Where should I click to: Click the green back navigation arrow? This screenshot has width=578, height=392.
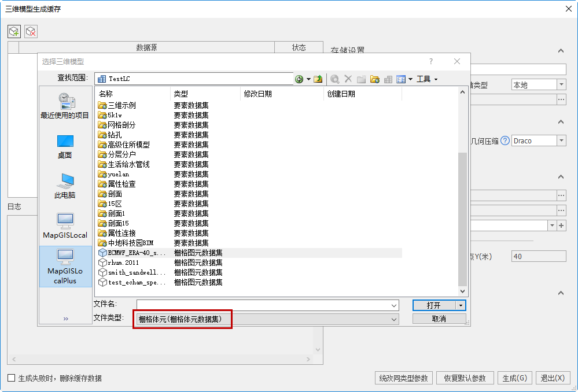point(299,79)
